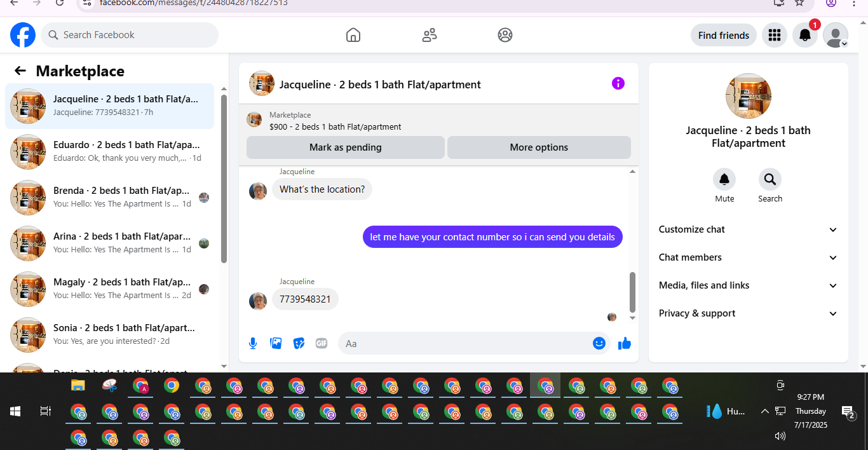This screenshot has width=868, height=450.
Task: Click the Find friends button
Action: coord(724,35)
